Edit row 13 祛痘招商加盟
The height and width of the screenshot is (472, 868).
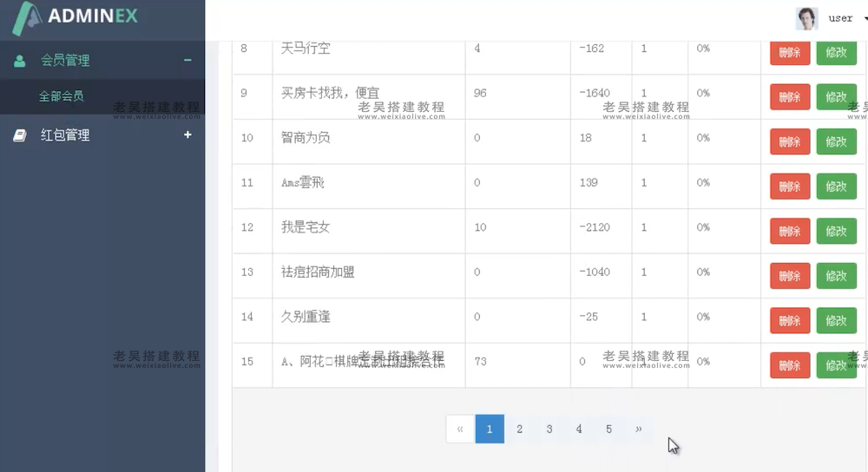coord(837,276)
